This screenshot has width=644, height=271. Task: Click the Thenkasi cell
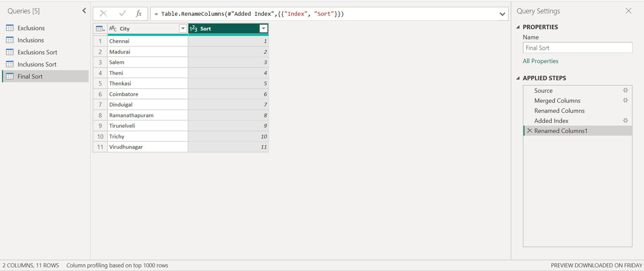tap(147, 83)
